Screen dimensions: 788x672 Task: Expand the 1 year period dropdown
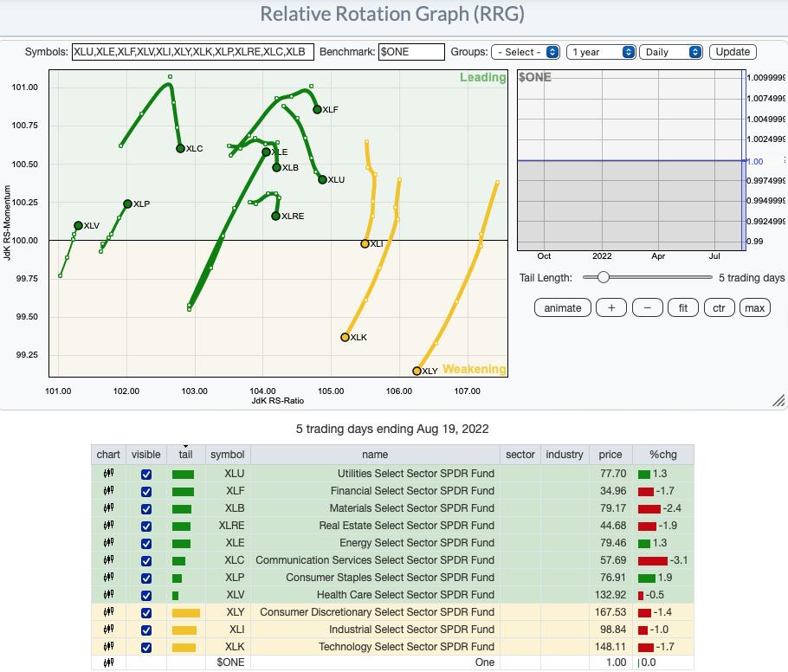point(603,52)
